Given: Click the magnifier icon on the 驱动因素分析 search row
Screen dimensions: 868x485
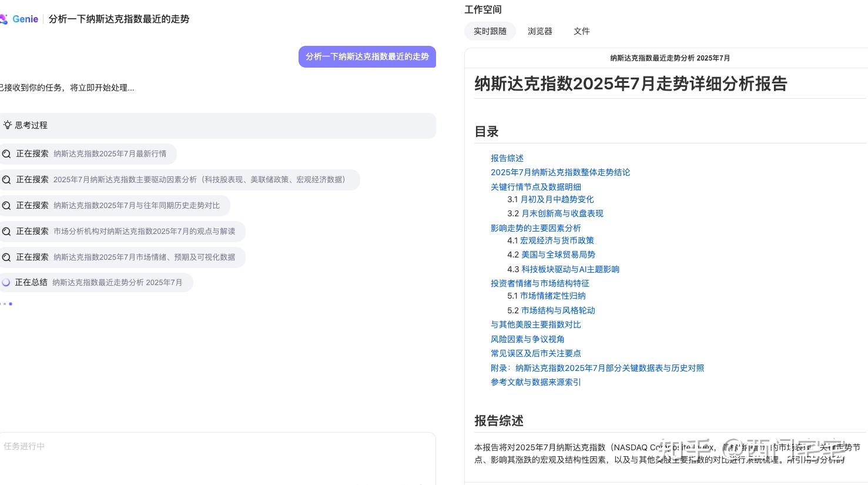Looking at the screenshot, I should pyautogui.click(x=6, y=179).
